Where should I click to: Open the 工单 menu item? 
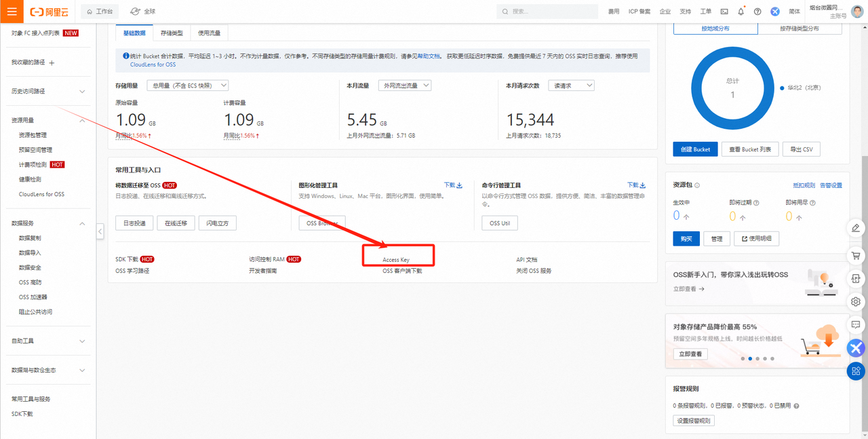click(706, 12)
